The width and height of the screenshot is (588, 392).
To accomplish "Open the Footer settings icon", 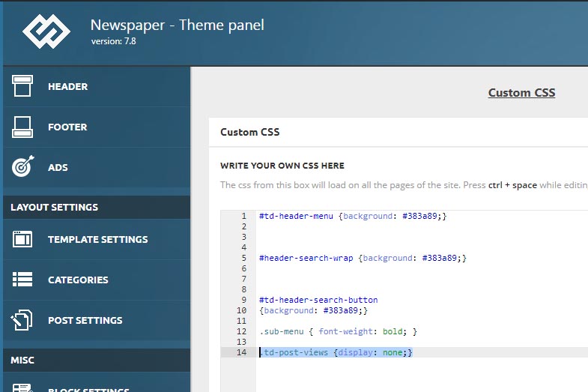I will pyautogui.click(x=22, y=127).
